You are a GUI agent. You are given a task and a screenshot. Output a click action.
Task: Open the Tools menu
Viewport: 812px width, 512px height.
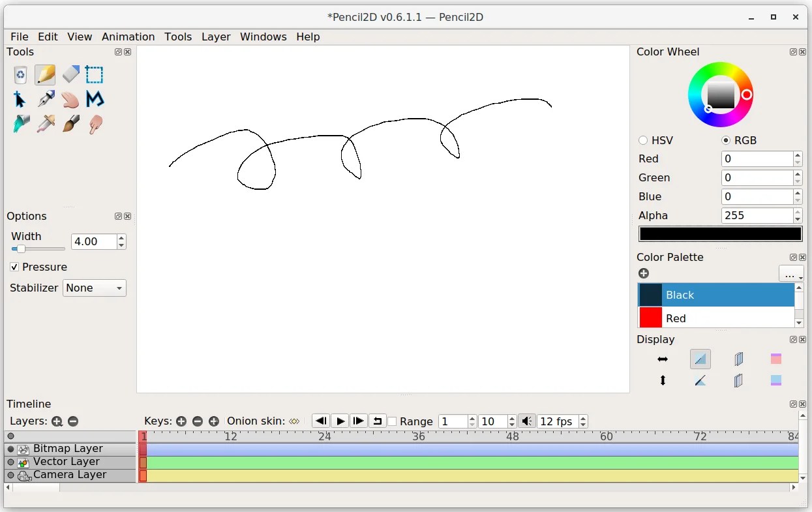tap(178, 37)
